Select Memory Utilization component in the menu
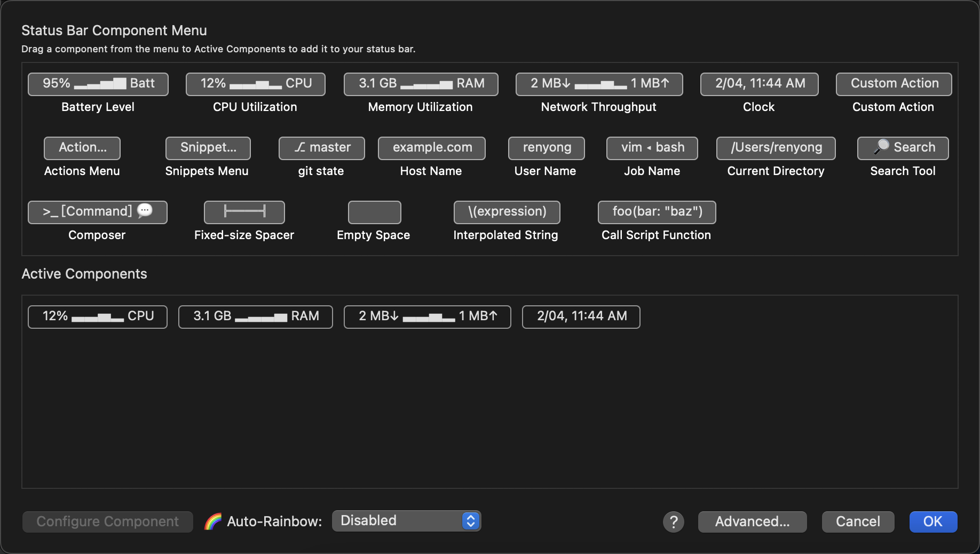980x554 pixels. click(x=421, y=84)
